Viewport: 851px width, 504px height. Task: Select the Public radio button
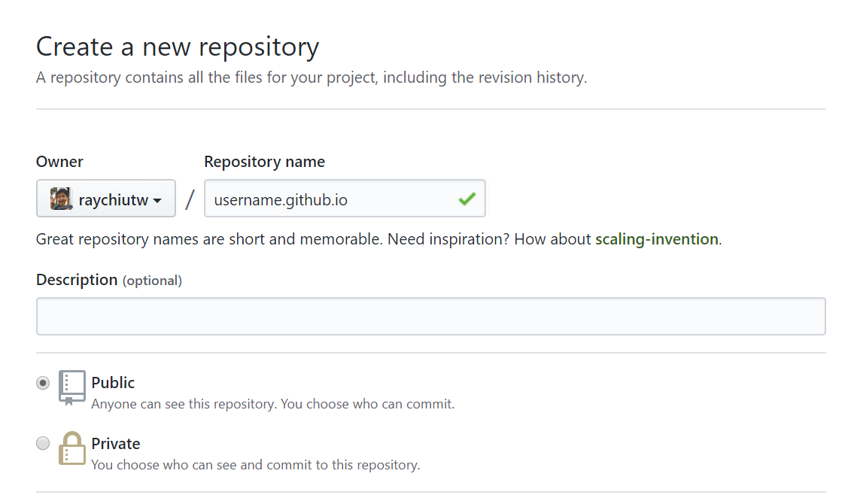(43, 382)
